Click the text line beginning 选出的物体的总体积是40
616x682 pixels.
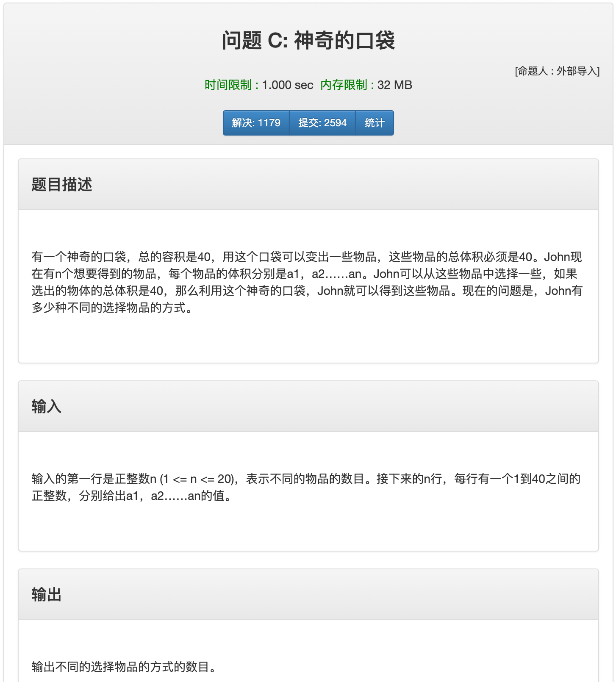click(x=307, y=291)
